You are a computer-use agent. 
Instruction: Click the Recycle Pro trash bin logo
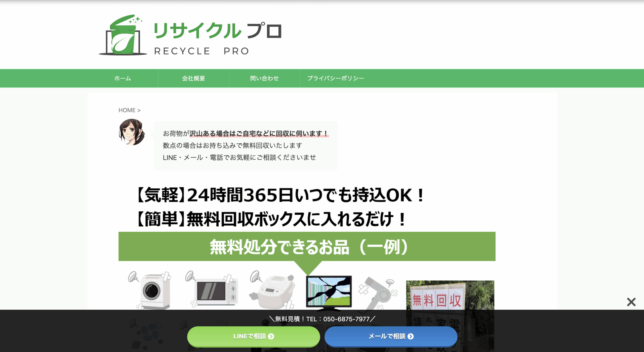click(x=123, y=35)
